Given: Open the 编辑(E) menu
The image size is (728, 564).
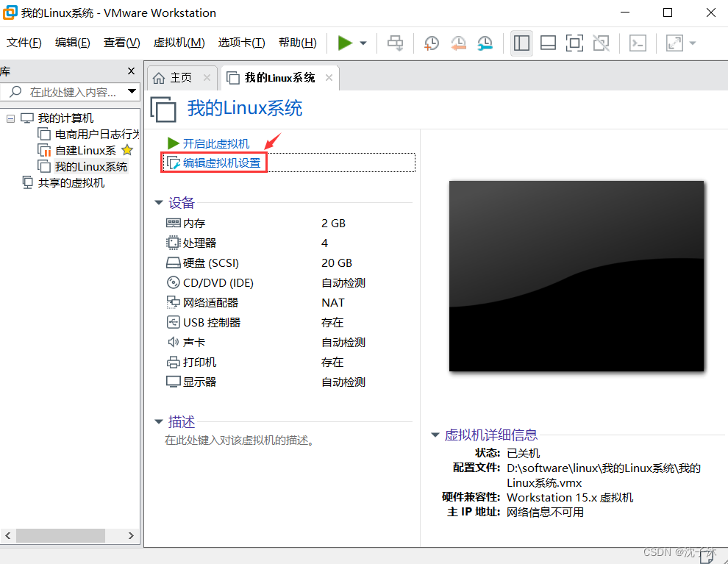Looking at the screenshot, I should click(72, 43).
